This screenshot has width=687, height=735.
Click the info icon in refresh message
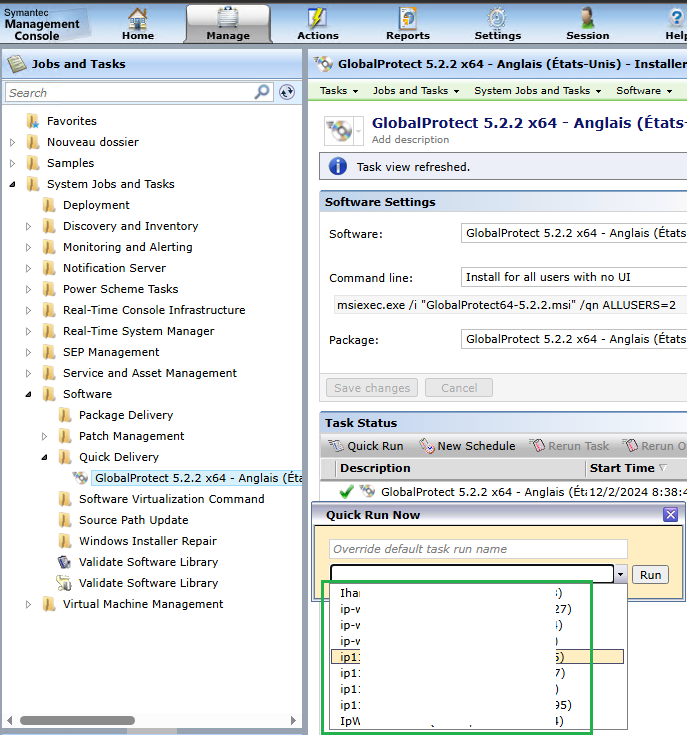337,166
